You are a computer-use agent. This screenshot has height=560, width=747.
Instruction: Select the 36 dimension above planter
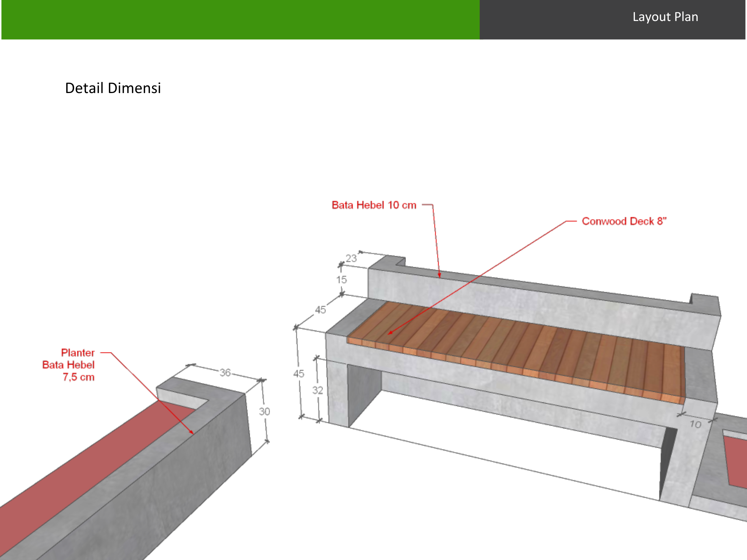click(x=225, y=373)
